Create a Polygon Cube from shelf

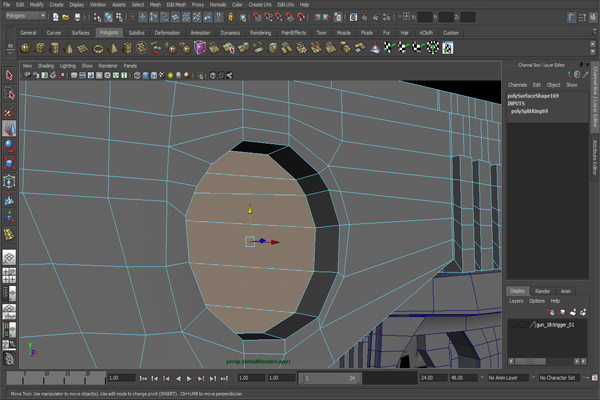(x=40, y=48)
